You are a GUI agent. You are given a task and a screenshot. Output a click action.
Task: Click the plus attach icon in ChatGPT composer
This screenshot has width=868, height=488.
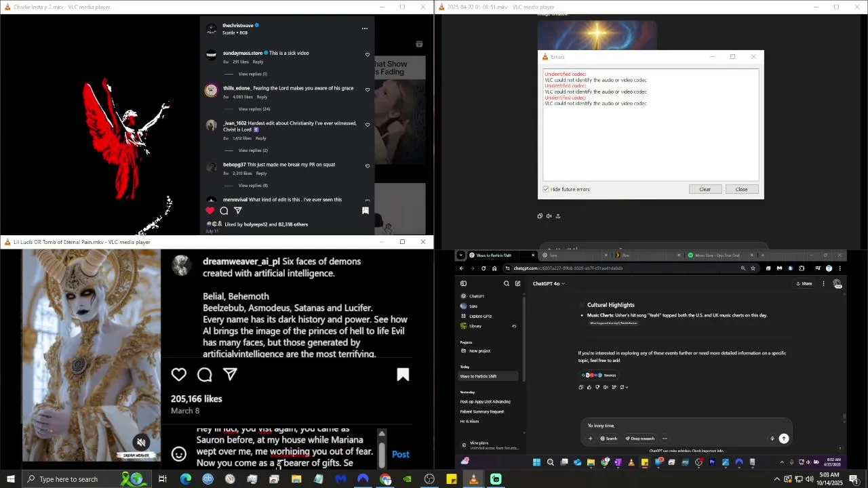click(590, 439)
